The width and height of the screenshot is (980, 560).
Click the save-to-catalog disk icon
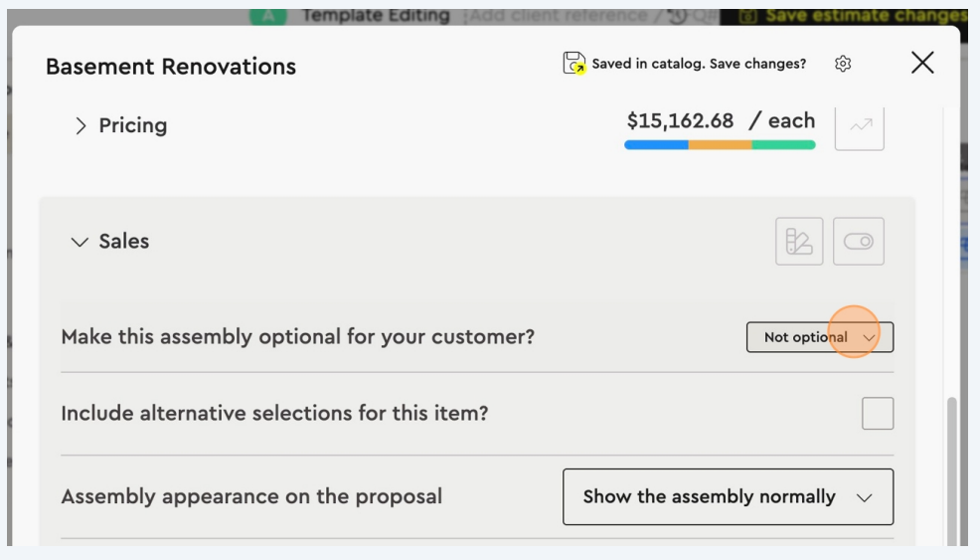click(x=573, y=64)
